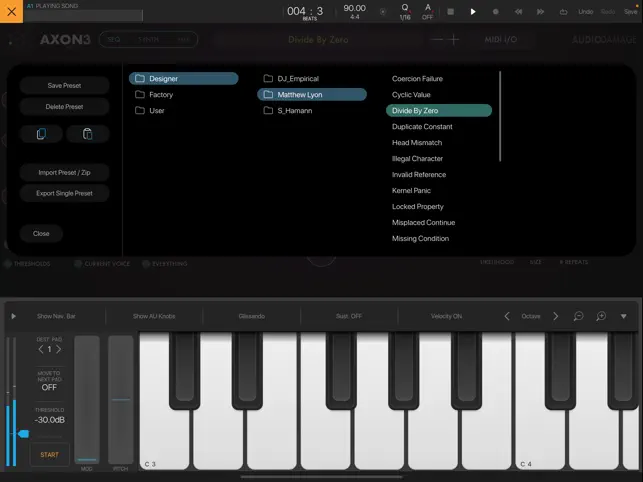Toggle the loop icon in transport
The image size is (643, 482).
[x=563, y=11]
